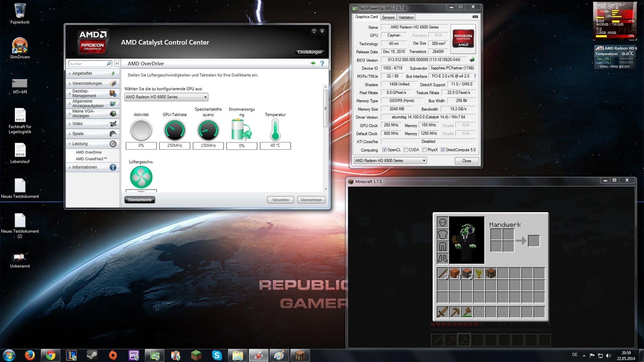Select the Graphics Card tab in GPU-Z
Viewport: 644px width, 362px height.
(x=366, y=17)
